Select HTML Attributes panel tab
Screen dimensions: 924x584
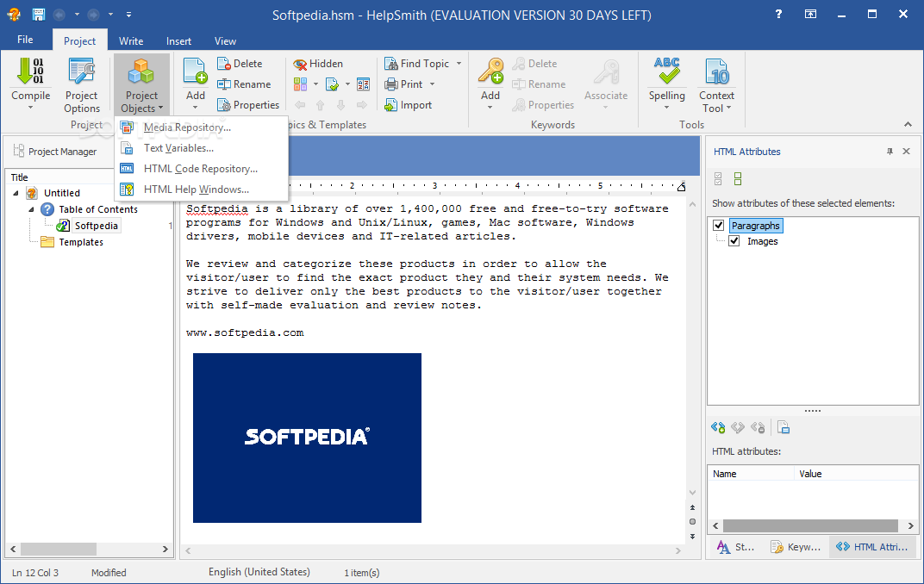point(872,547)
